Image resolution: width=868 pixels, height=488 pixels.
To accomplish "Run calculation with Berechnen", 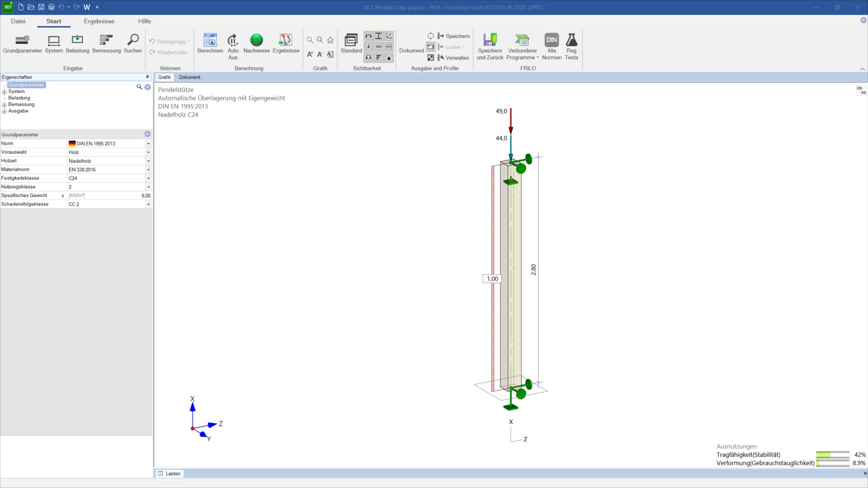I will click(x=210, y=44).
